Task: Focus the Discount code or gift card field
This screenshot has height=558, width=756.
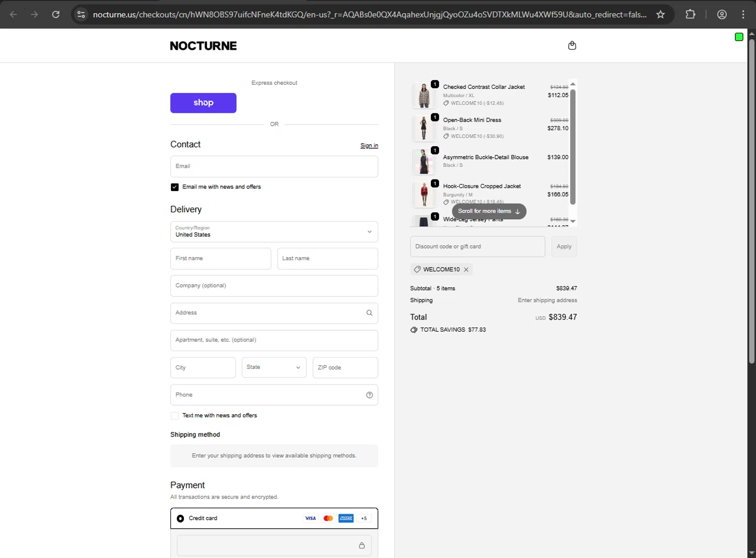Action: pos(478,246)
